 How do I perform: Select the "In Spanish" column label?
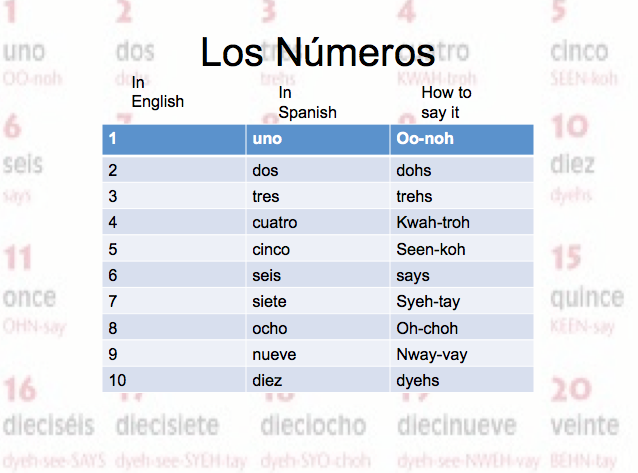(x=307, y=103)
